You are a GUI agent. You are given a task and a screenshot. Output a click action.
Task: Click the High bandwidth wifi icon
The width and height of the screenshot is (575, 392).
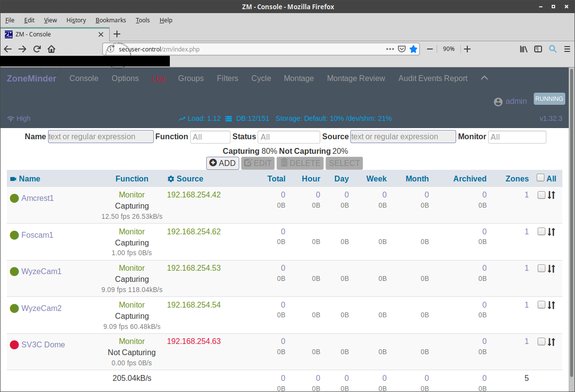click(x=11, y=118)
